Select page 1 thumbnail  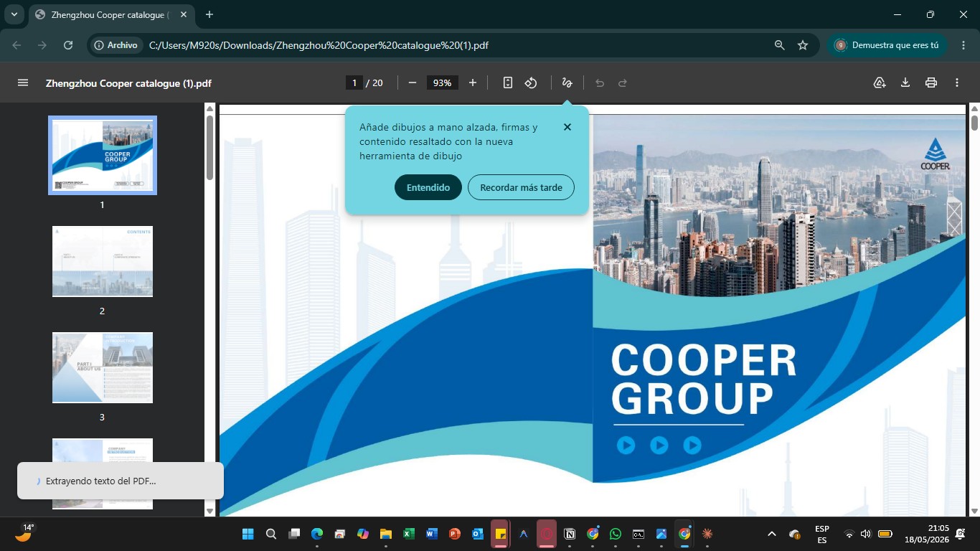coord(103,155)
